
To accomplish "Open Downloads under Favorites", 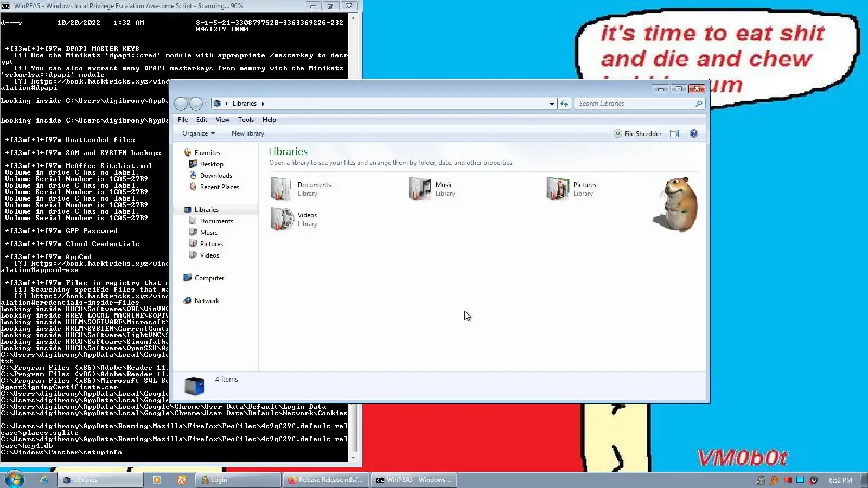I will [x=216, y=176].
